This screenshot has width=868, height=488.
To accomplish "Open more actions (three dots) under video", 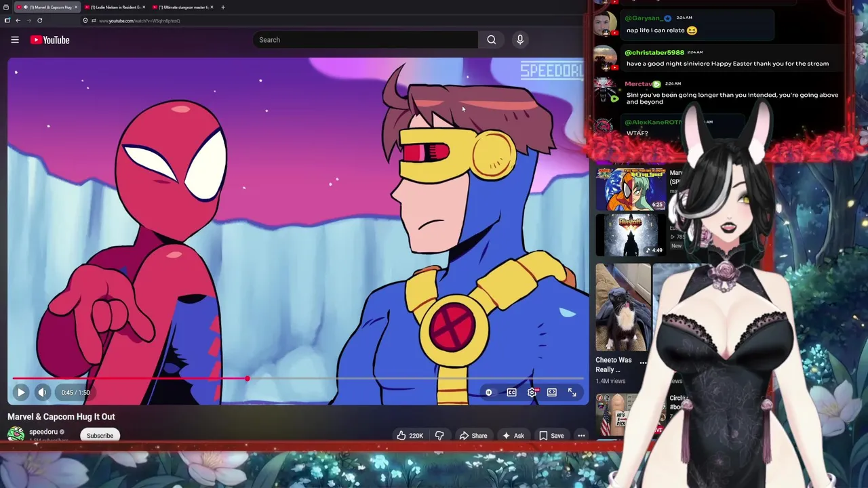I will 581,436.
